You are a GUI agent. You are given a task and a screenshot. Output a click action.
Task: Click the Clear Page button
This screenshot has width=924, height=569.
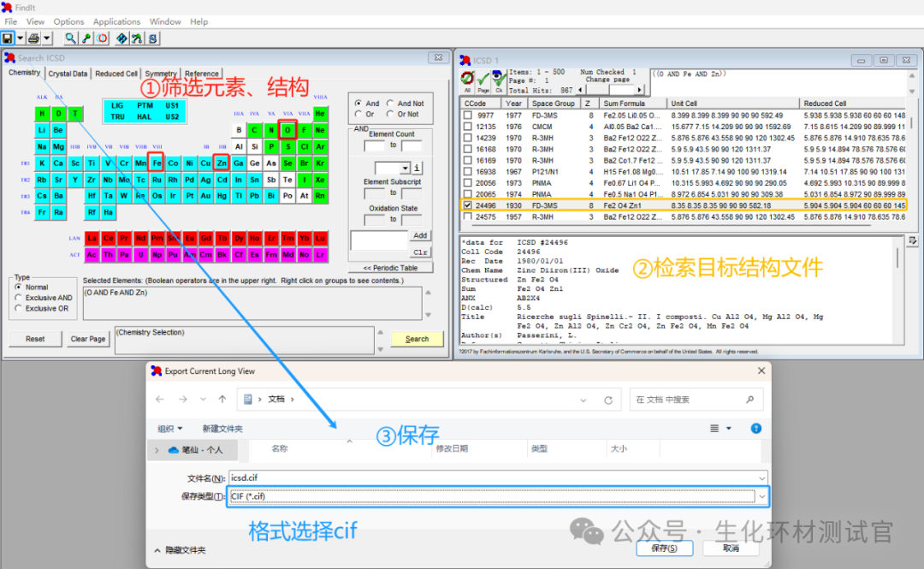88,339
